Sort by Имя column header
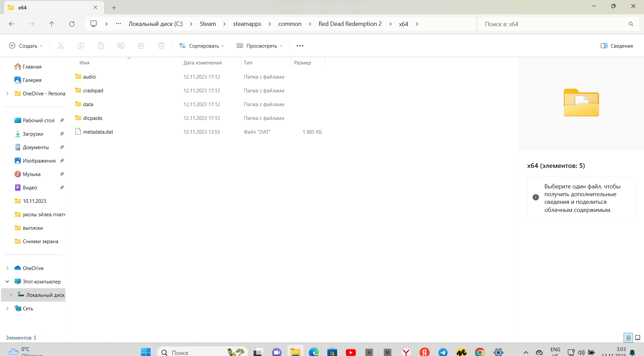The image size is (644, 356). click(85, 63)
